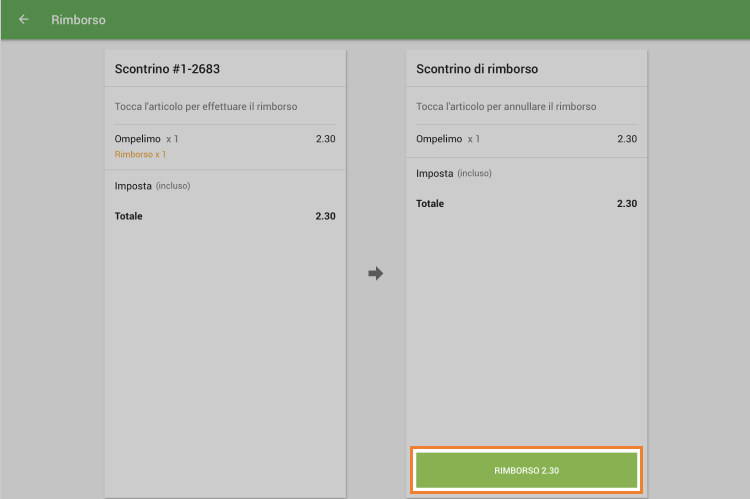This screenshot has height=499, width=750.
Task: Click Imposta (incluso) in refund receipt
Action: coord(454,174)
